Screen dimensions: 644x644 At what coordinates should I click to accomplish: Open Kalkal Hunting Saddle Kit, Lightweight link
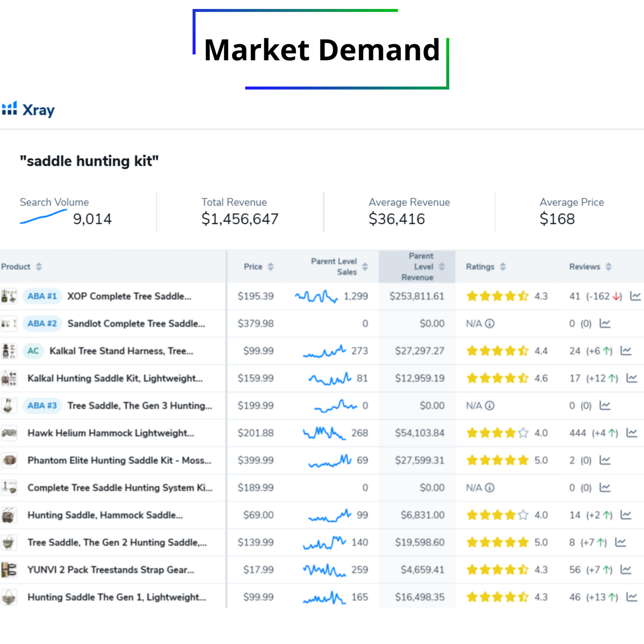115,378
